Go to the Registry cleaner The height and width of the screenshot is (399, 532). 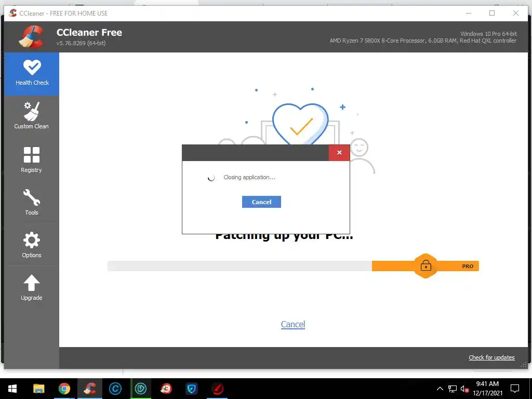coord(32,159)
